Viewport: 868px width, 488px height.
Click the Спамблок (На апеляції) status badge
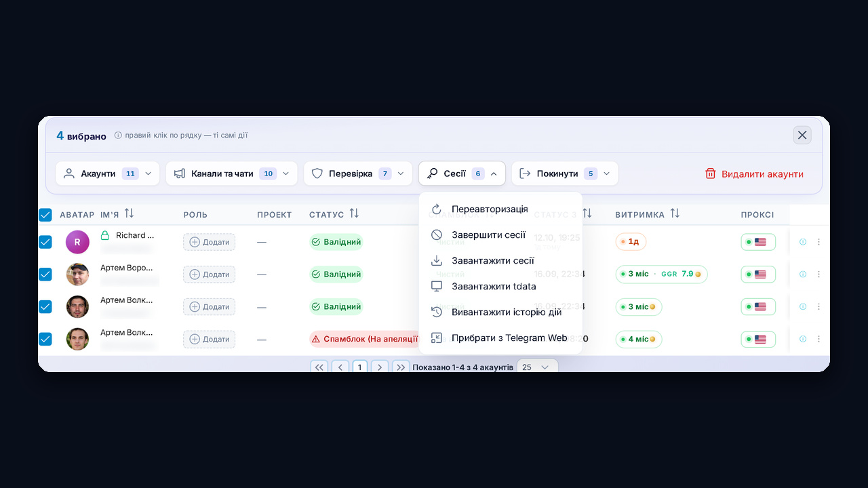click(x=363, y=339)
